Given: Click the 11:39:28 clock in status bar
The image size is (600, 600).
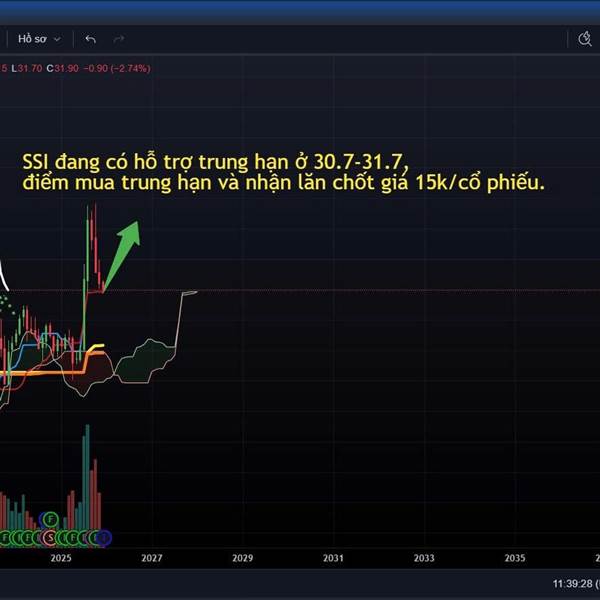Looking at the screenshot, I should (x=572, y=584).
